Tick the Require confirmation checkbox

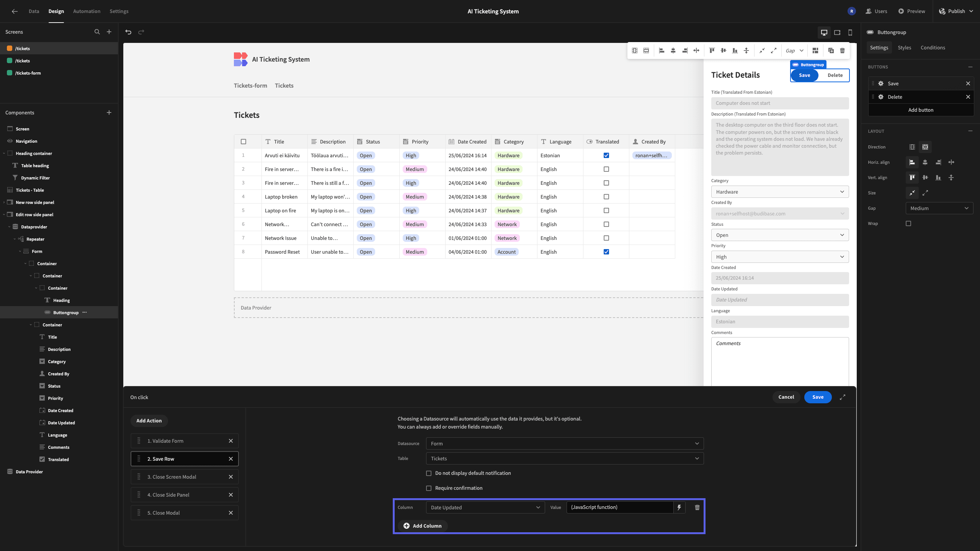tap(429, 488)
